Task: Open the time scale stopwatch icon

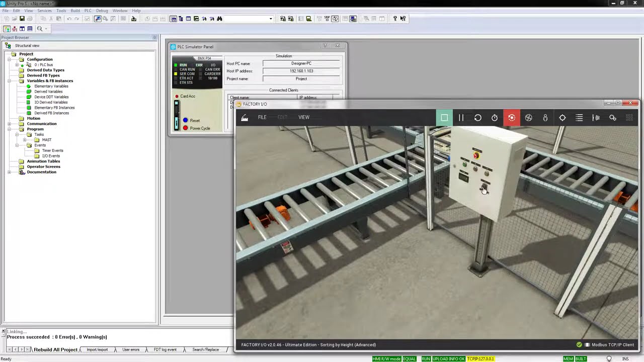Action: pyautogui.click(x=495, y=118)
